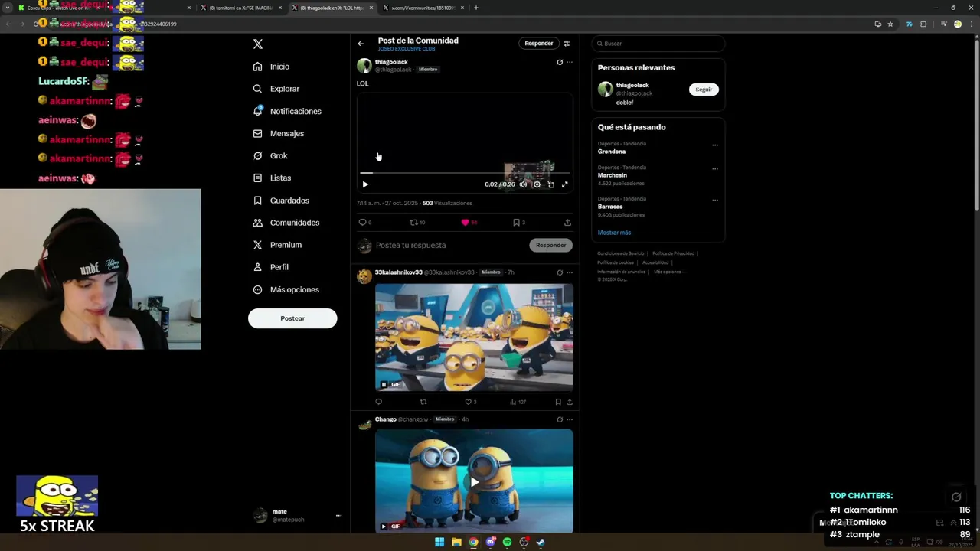
Task: Reply to 33kalashnikov33 comment
Action: pos(378,402)
